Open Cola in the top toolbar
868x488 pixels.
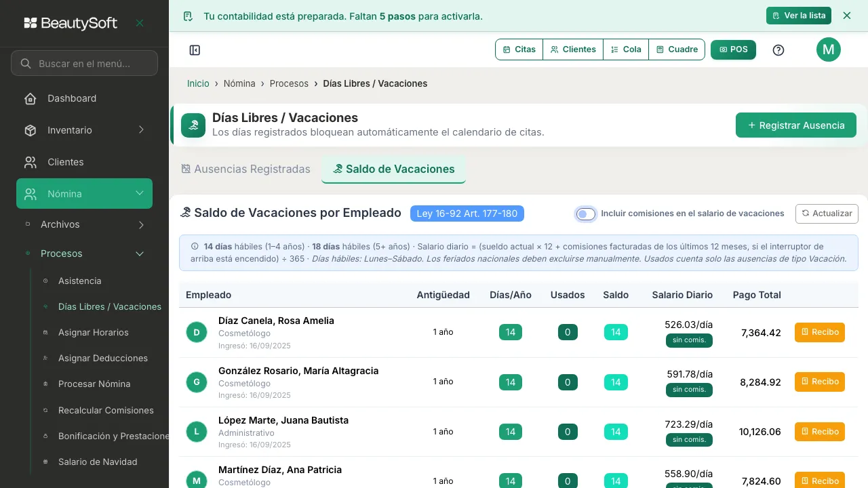(x=626, y=49)
